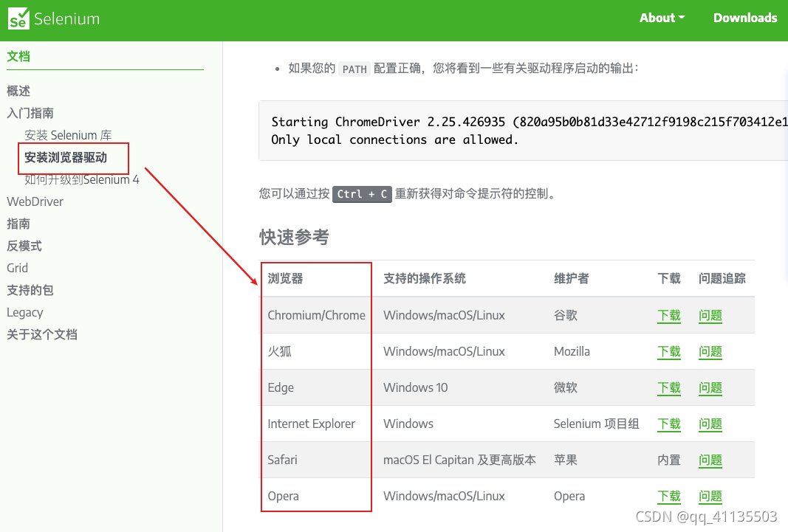Click the Windows 10 cell
The image size is (788, 532).
click(x=415, y=387)
